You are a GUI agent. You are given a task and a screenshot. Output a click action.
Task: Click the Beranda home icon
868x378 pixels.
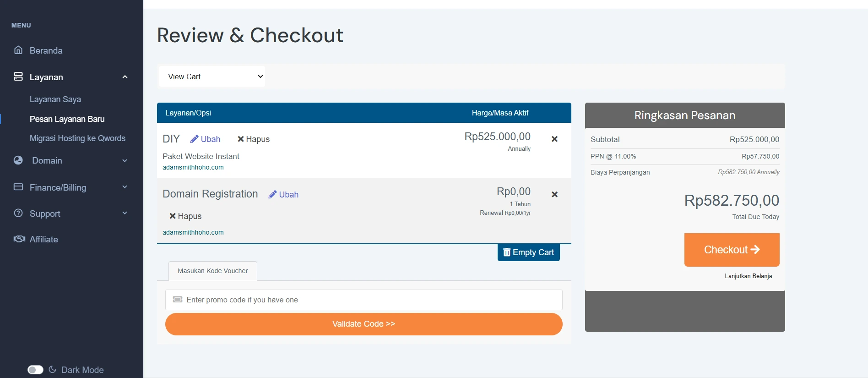18,50
